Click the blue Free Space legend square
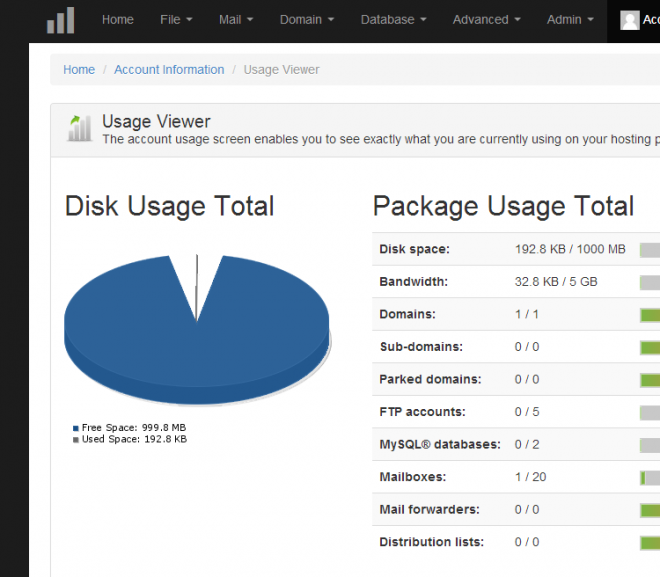This screenshot has width=660, height=577. tap(76, 428)
